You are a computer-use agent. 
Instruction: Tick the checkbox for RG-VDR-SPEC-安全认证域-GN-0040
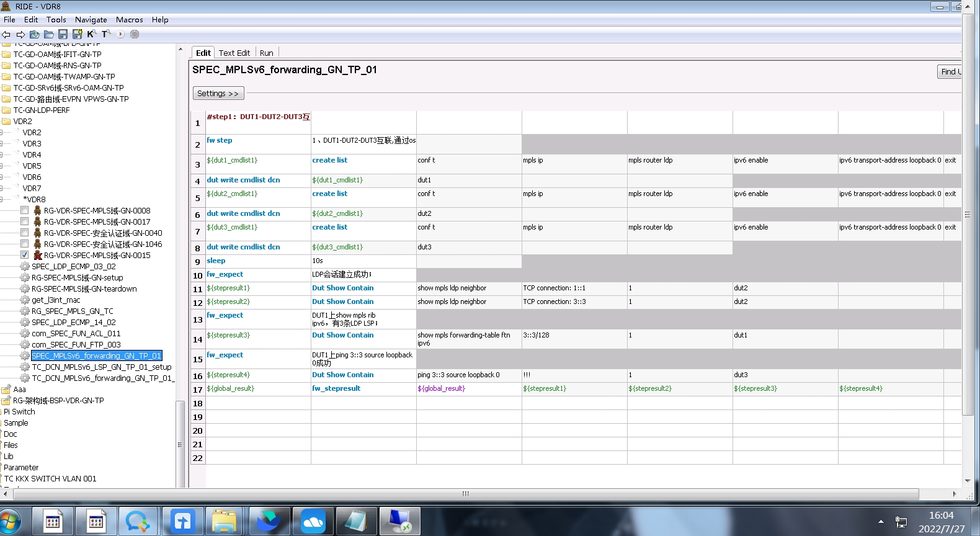click(24, 233)
